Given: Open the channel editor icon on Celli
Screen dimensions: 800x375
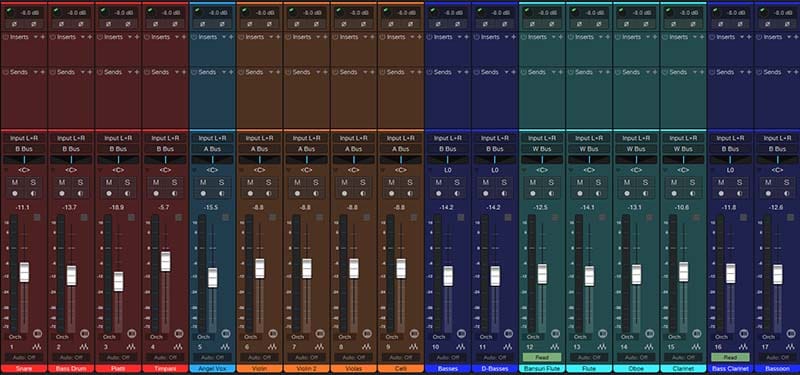Looking at the screenshot, I should [x=414, y=334].
